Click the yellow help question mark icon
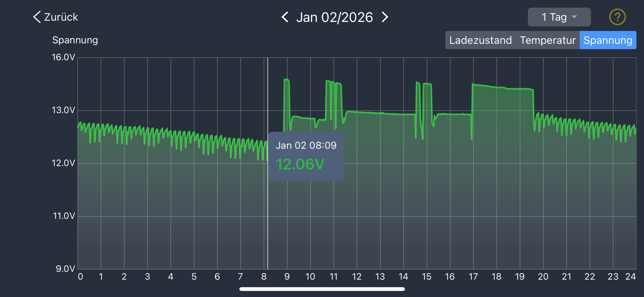 617,17
